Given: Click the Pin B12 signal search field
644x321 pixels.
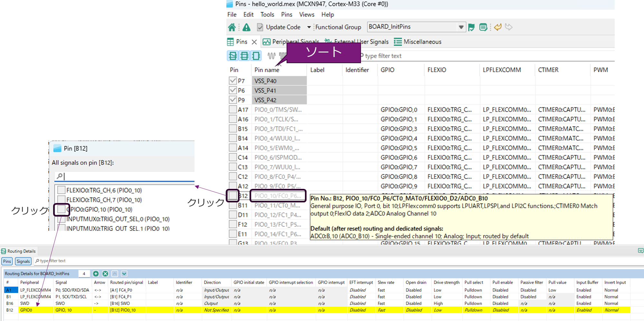Looking at the screenshot, I should (126, 176).
